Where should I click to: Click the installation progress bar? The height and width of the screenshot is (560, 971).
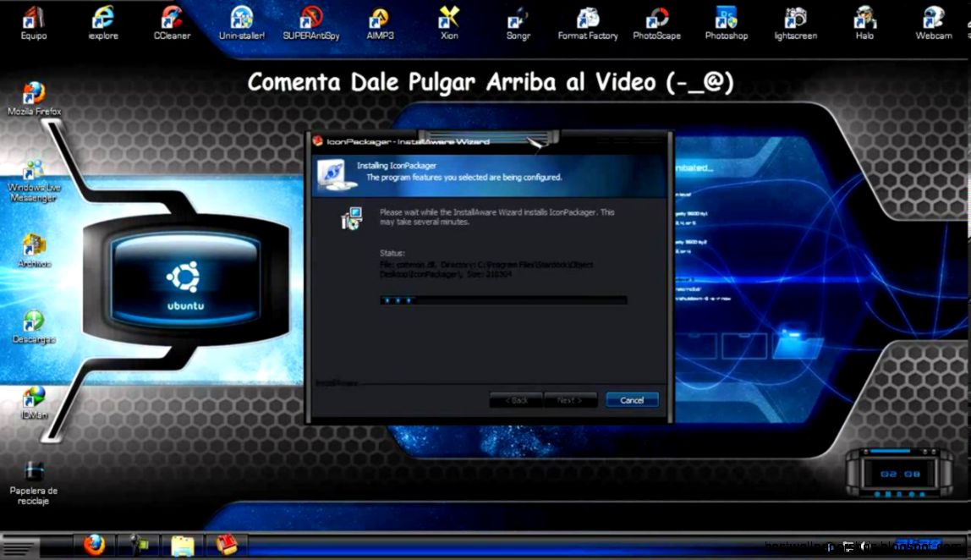[505, 299]
